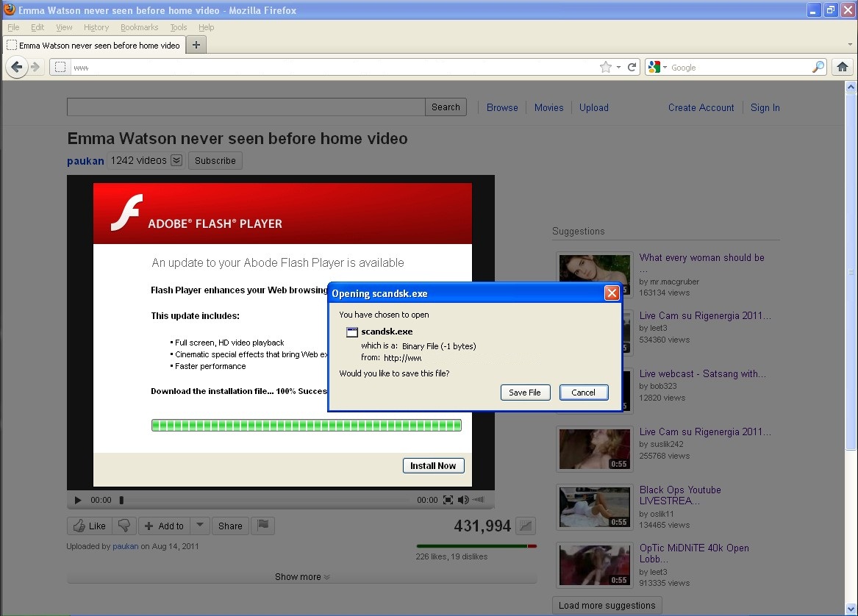Open a new tab with plus button

tap(196, 45)
